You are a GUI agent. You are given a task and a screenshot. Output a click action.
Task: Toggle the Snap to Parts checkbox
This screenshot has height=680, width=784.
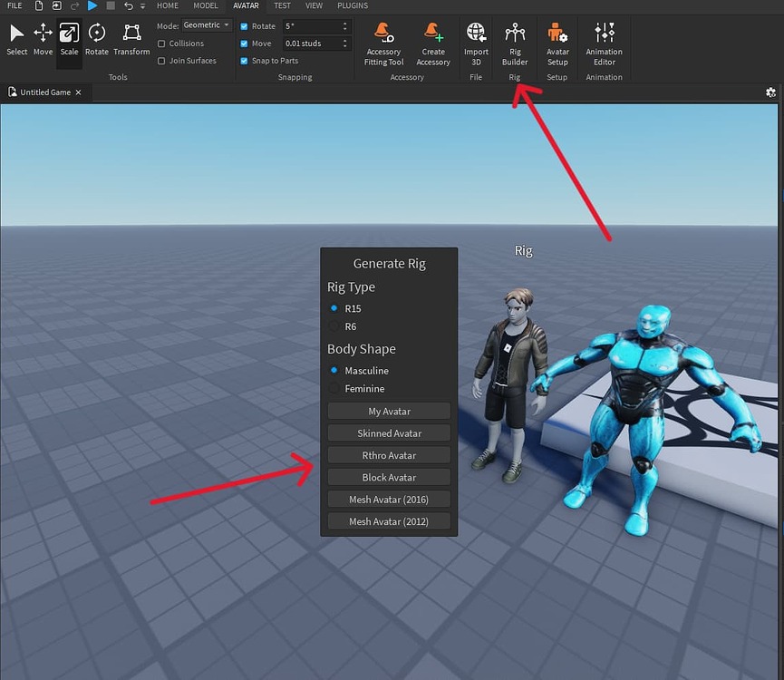(x=244, y=61)
